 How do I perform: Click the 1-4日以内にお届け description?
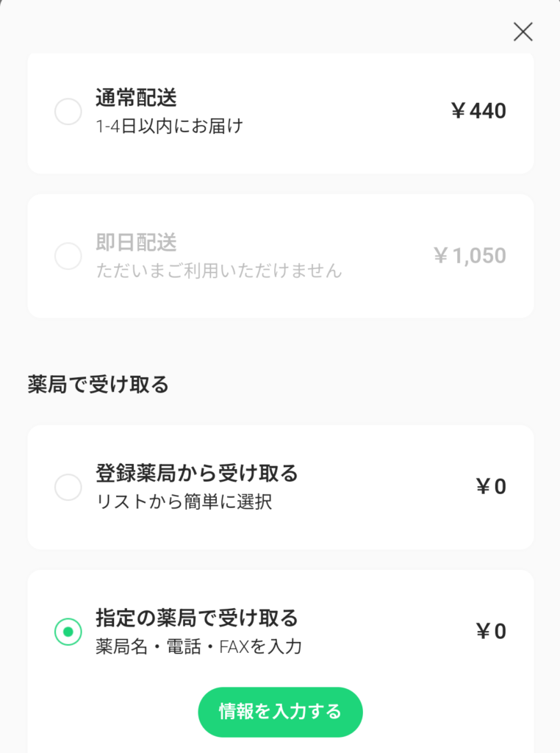(x=169, y=126)
